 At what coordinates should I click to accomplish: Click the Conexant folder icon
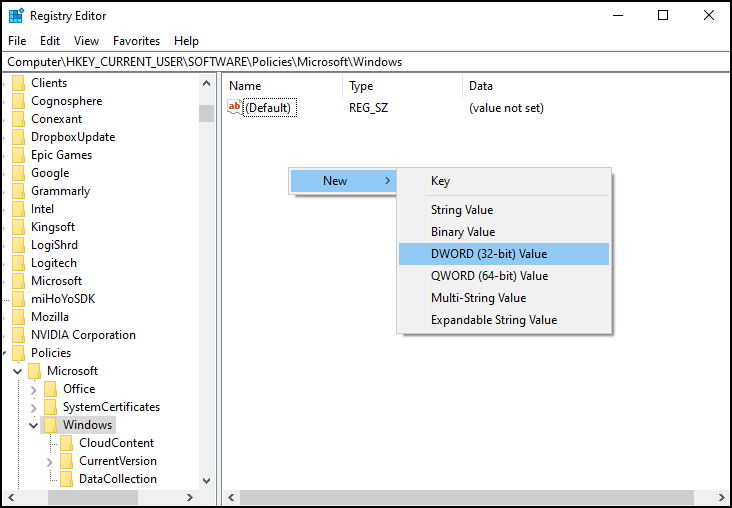click(x=18, y=119)
